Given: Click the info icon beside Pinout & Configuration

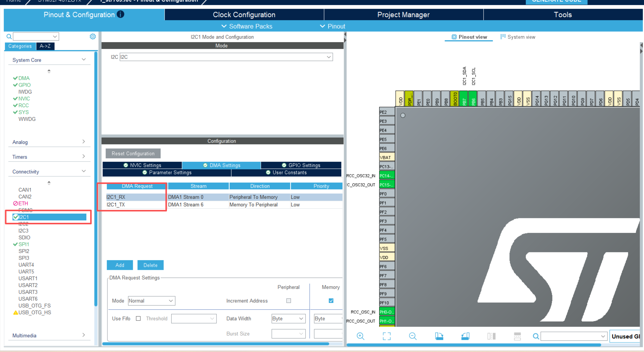Looking at the screenshot, I should [120, 14].
